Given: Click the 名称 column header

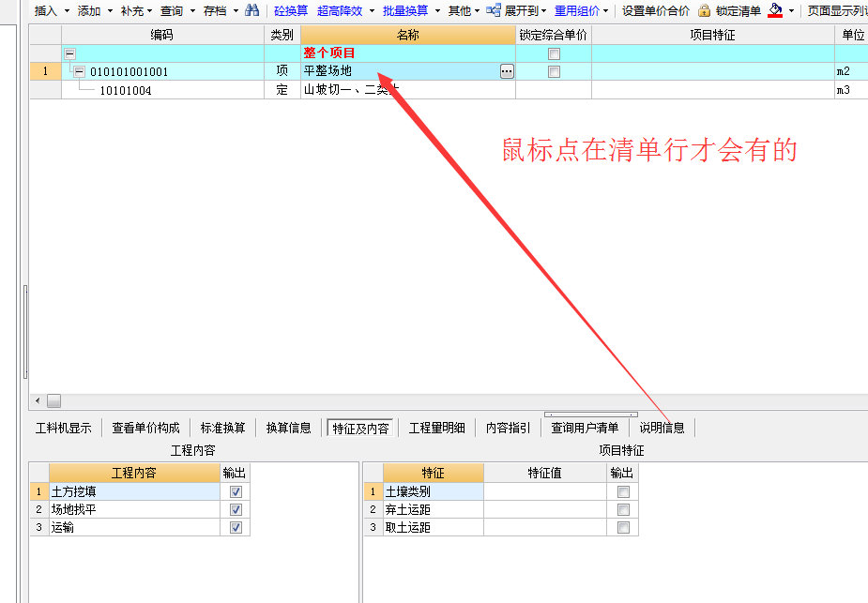Looking at the screenshot, I should [x=408, y=35].
